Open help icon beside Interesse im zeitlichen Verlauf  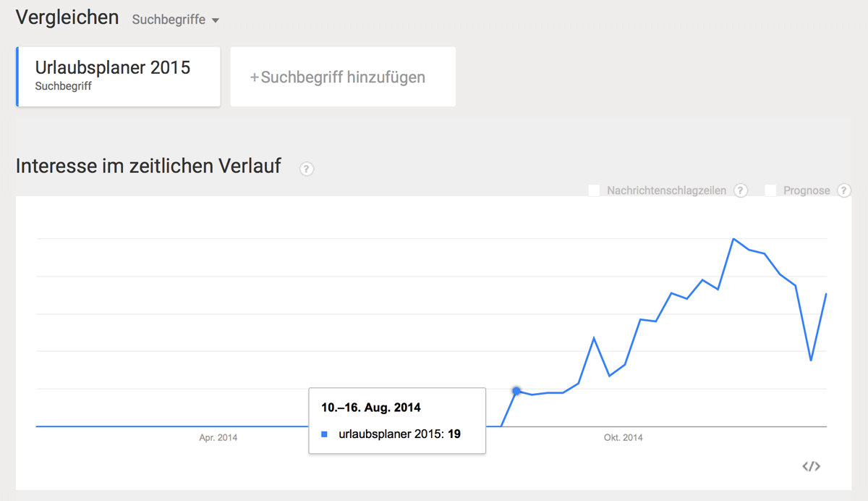pos(307,169)
